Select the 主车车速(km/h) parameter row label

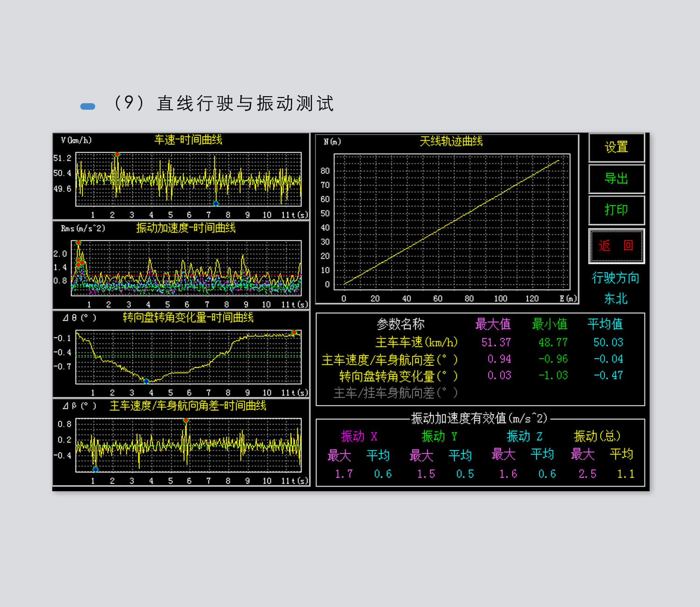pyautogui.click(x=416, y=343)
